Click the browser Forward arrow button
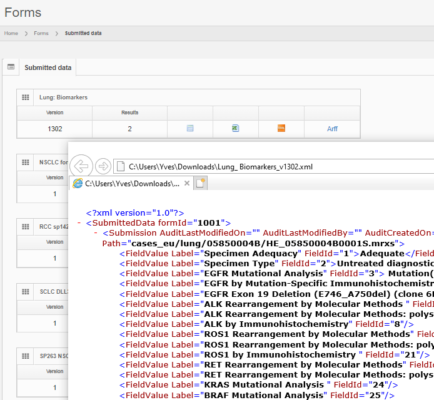Viewport: 434px width, 400px height. 103,166
